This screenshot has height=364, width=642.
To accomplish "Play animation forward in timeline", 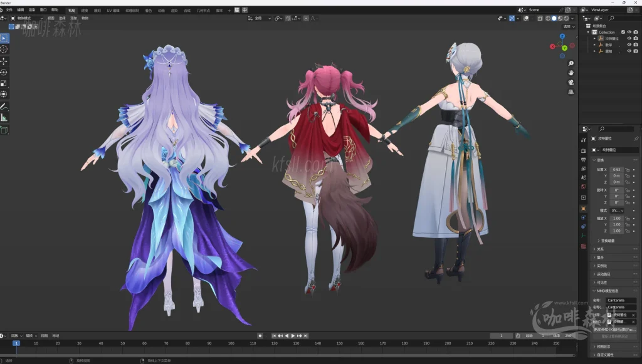I will (293, 336).
